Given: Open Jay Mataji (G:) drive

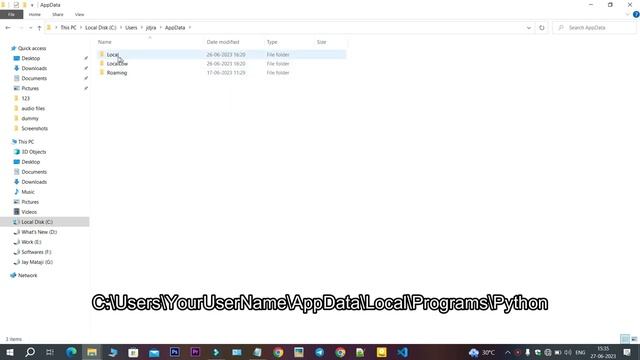Looking at the screenshot, I should [37, 262].
